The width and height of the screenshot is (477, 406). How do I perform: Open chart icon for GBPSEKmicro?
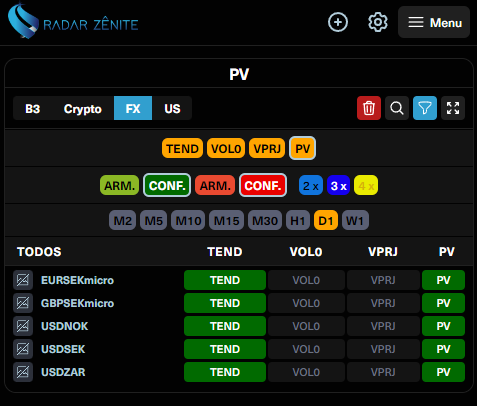[23, 303]
